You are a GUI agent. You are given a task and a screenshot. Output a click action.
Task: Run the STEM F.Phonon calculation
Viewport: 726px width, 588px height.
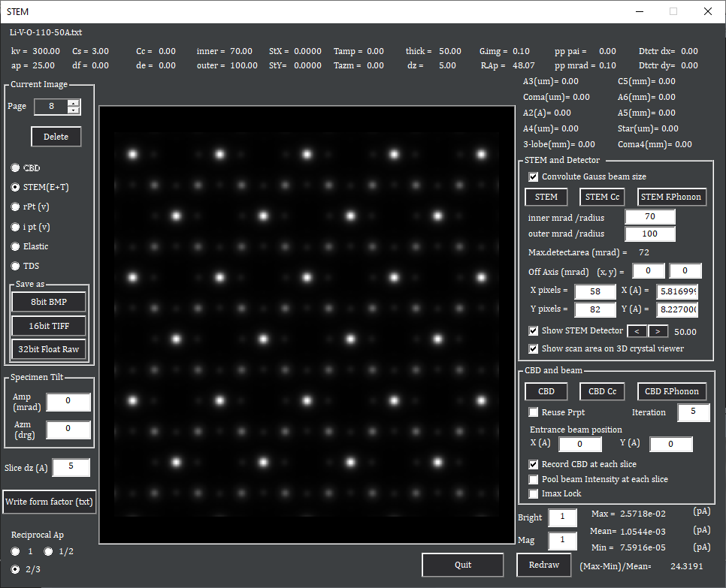[x=671, y=197]
